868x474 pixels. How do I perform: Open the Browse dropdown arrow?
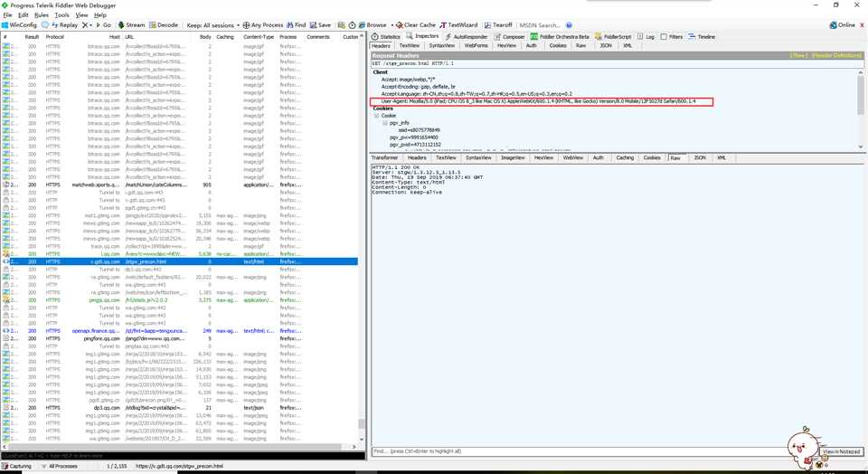pos(392,25)
